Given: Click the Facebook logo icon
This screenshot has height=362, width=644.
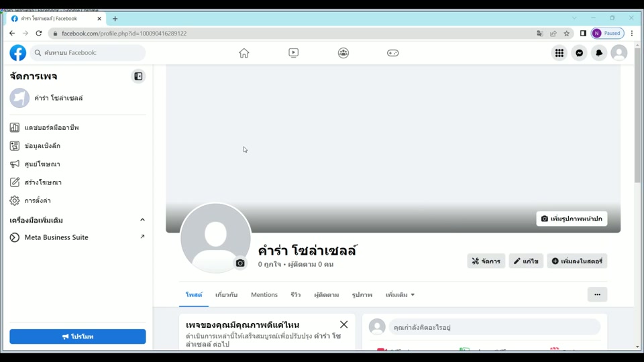Looking at the screenshot, I should pos(17,53).
